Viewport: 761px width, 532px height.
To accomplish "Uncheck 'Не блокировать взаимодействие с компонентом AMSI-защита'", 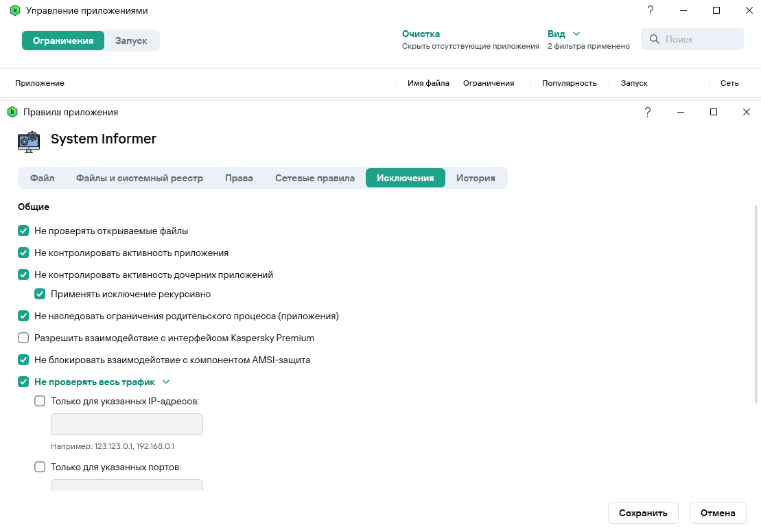I will pyautogui.click(x=23, y=360).
